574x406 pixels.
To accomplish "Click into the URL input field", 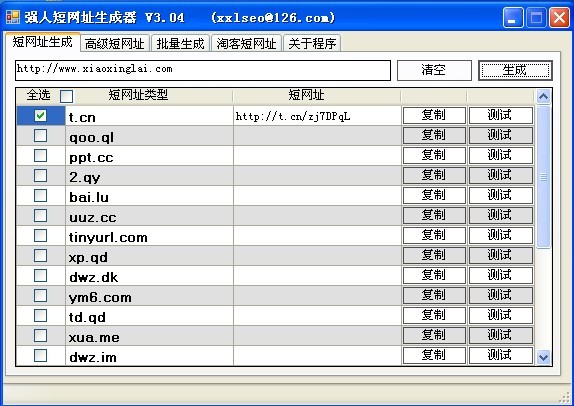I will point(203,70).
